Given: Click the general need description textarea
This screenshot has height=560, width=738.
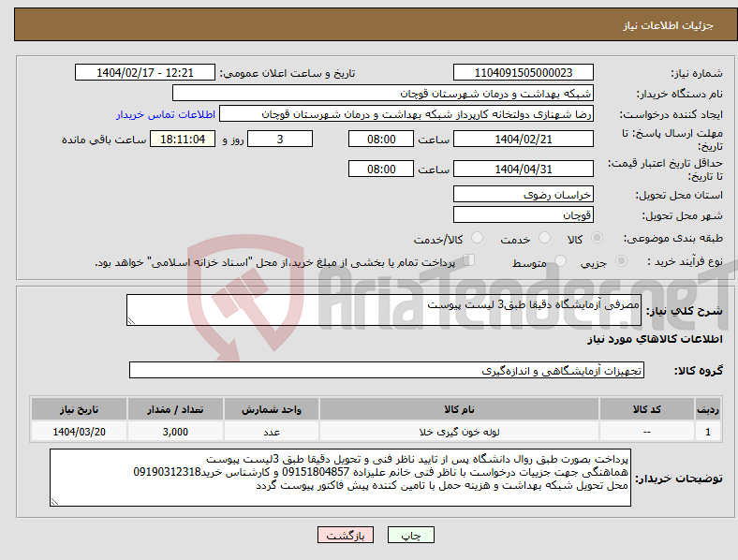Looking at the screenshot, I should pyautogui.click(x=384, y=310).
